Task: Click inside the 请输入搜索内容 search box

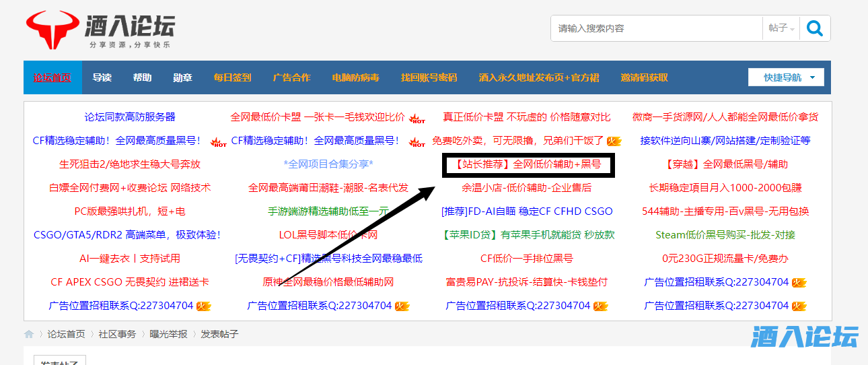Action: coord(657,28)
